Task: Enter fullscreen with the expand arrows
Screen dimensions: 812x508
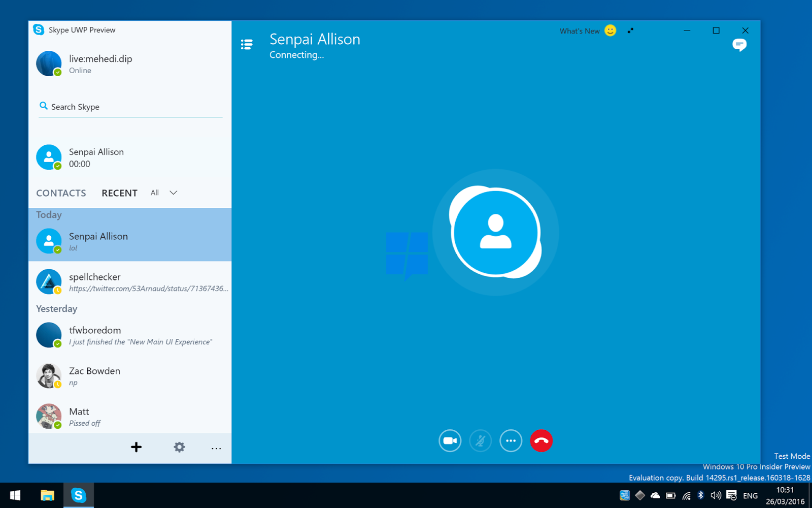Action: (x=630, y=30)
